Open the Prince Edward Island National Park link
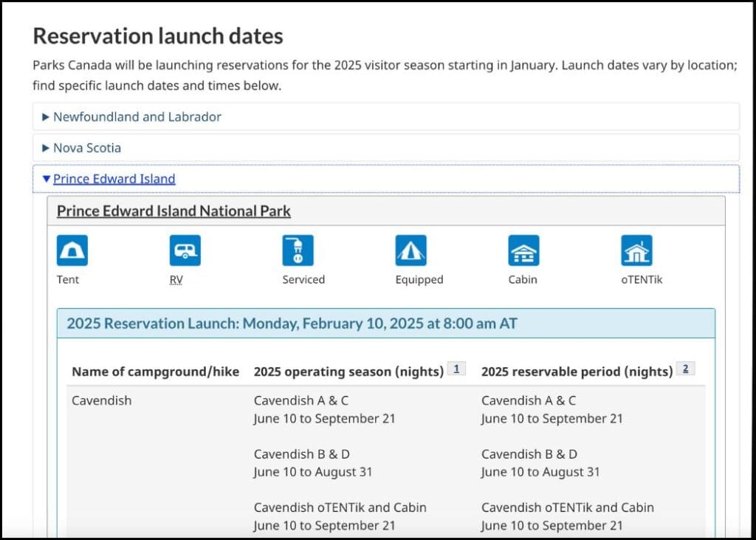The width and height of the screenshot is (756, 540). click(173, 211)
